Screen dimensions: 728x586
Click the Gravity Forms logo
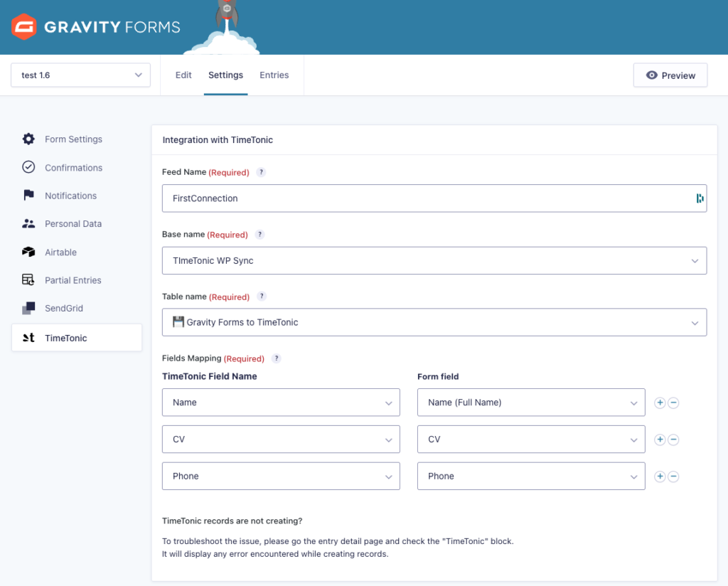(96, 27)
